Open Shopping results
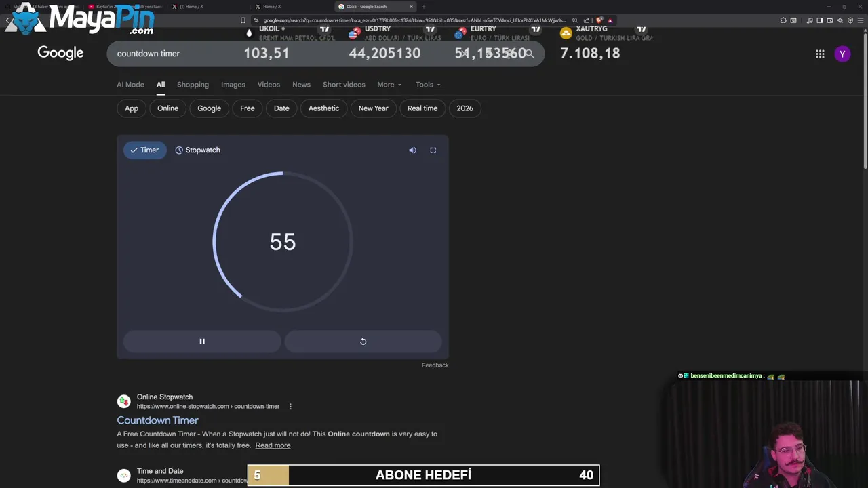 coord(193,85)
